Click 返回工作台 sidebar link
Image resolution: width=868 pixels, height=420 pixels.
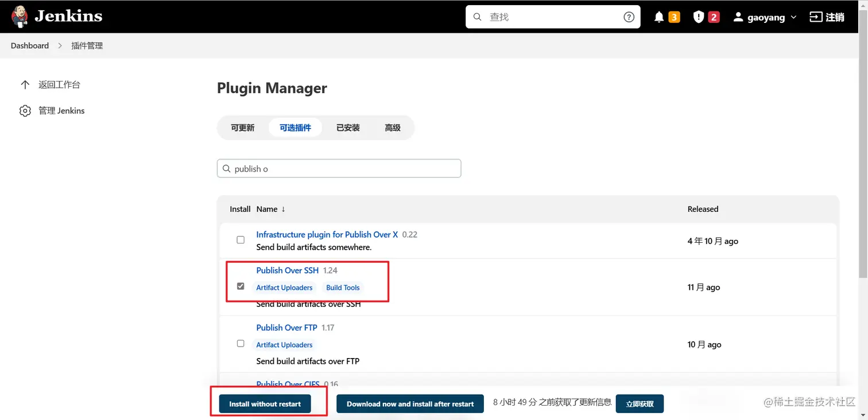(x=59, y=85)
